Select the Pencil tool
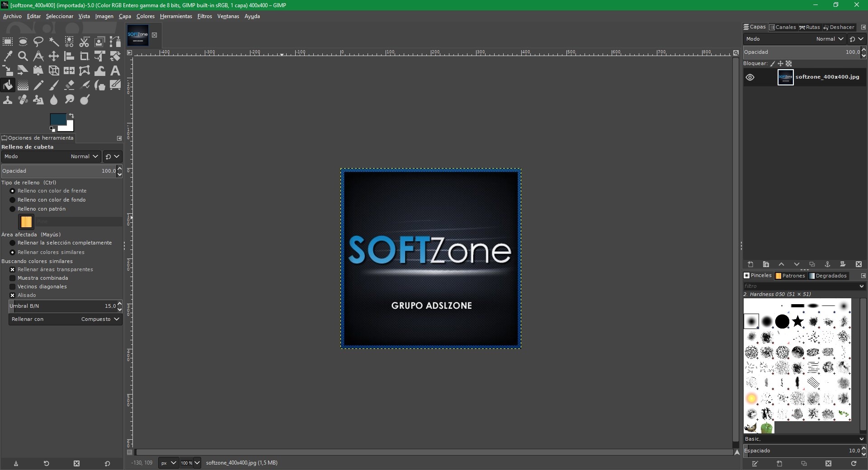Screen dimensions: 868x470 pyautogui.click(x=38, y=85)
